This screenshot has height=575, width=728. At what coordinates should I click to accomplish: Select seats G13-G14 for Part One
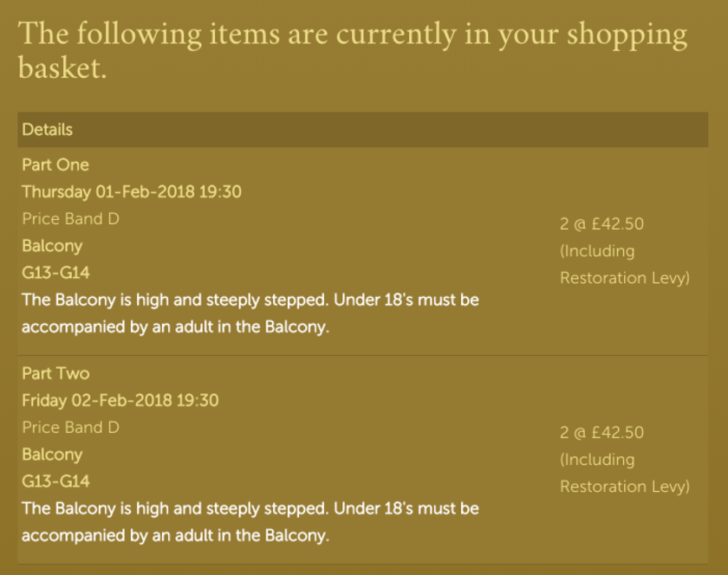point(55,273)
